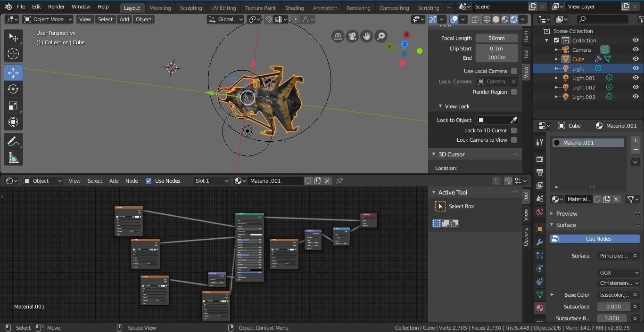Viewport: 644px width, 332px height.
Task: Open the File menu
Action: tap(21, 7)
